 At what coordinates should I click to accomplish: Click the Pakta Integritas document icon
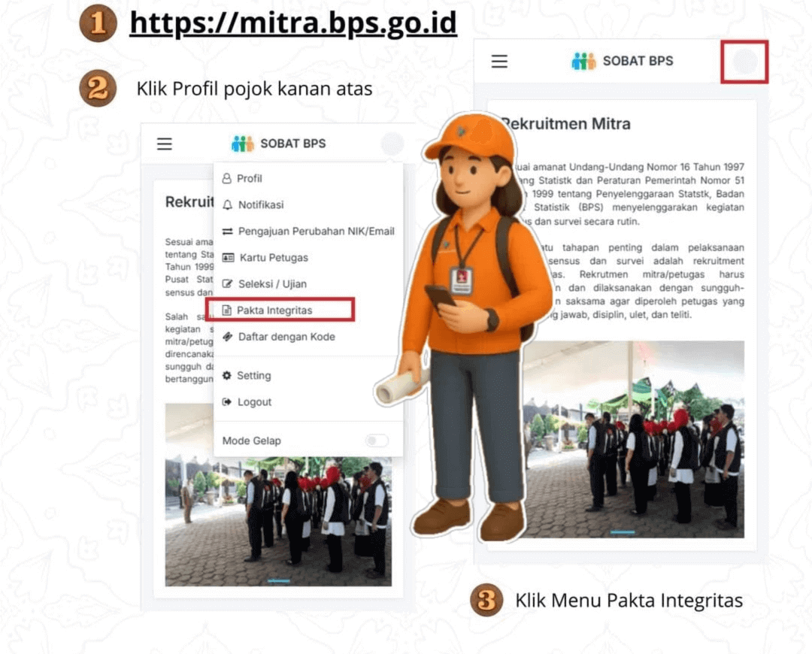tap(228, 310)
